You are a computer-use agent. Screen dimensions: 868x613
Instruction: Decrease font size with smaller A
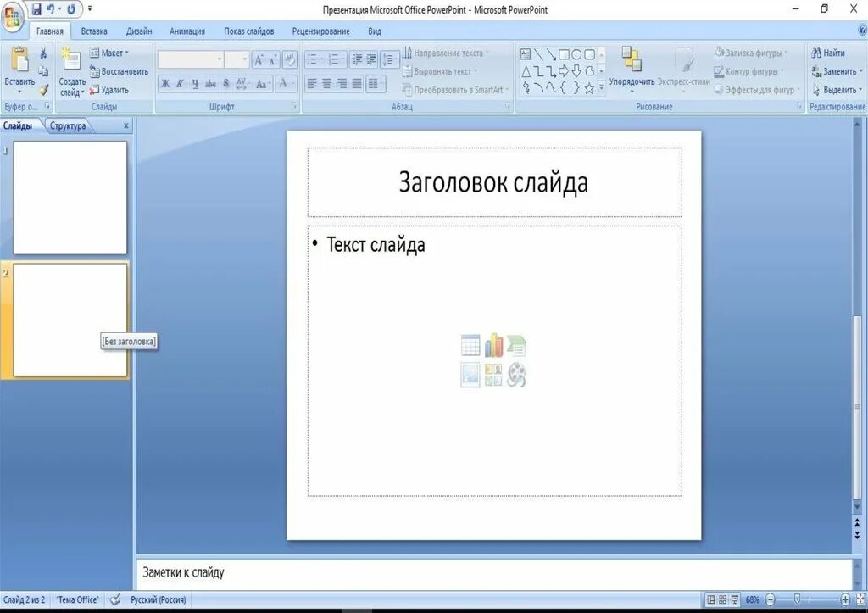(x=272, y=60)
